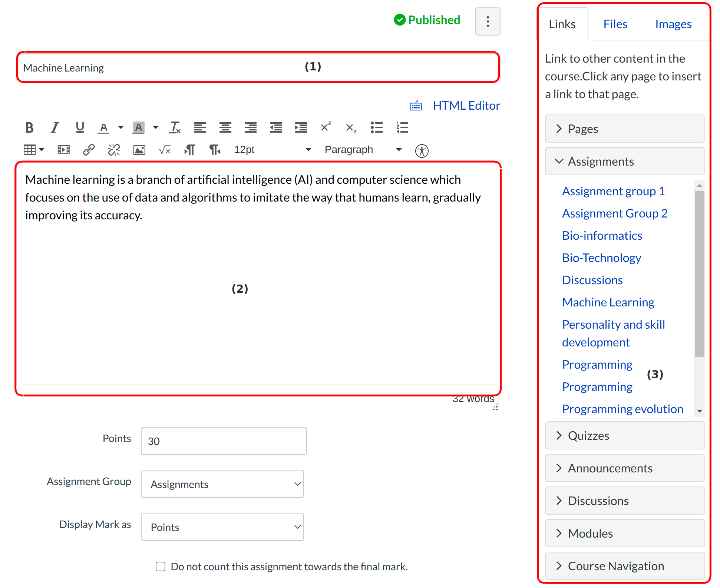The height and width of the screenshot is (588, 720).
Task: Open the text color dropdown arrow
Action: coord(121,127)
